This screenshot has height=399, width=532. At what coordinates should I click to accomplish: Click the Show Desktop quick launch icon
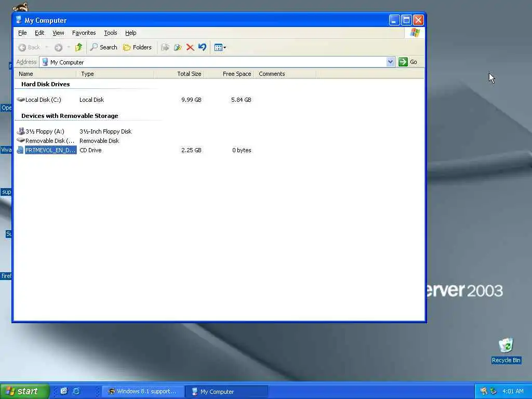(64, 391)
